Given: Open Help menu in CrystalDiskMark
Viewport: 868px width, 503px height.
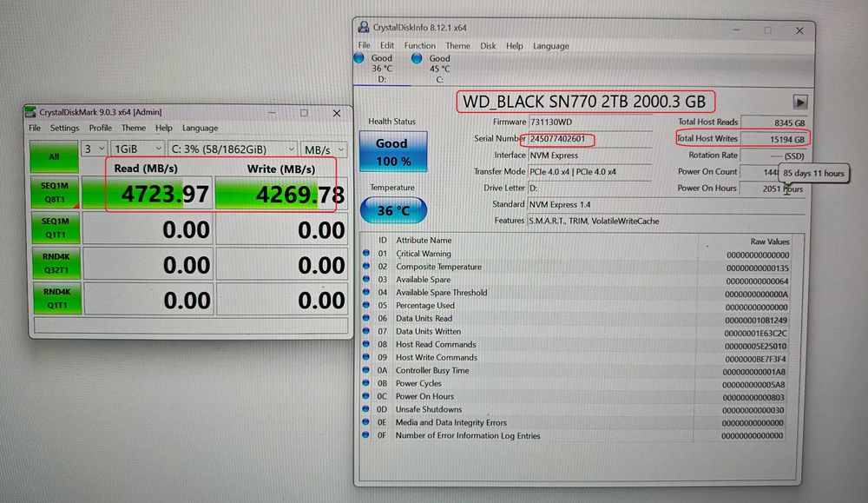Looking at the screenshot, I should pyautogui.click(x=164, y=128).
